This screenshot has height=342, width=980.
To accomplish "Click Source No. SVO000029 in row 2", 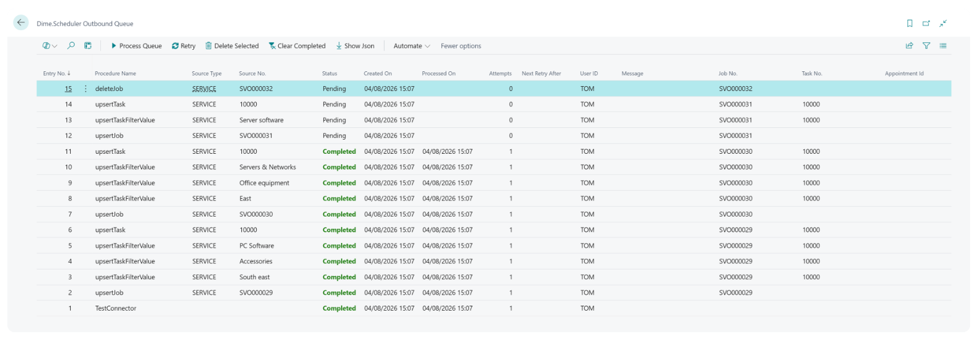I will point(256,293).
